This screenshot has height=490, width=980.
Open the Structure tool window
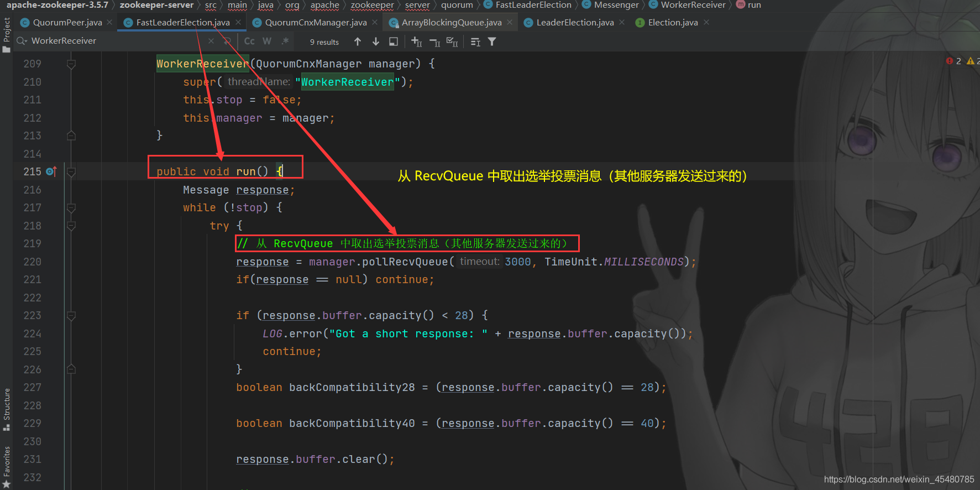7,409
